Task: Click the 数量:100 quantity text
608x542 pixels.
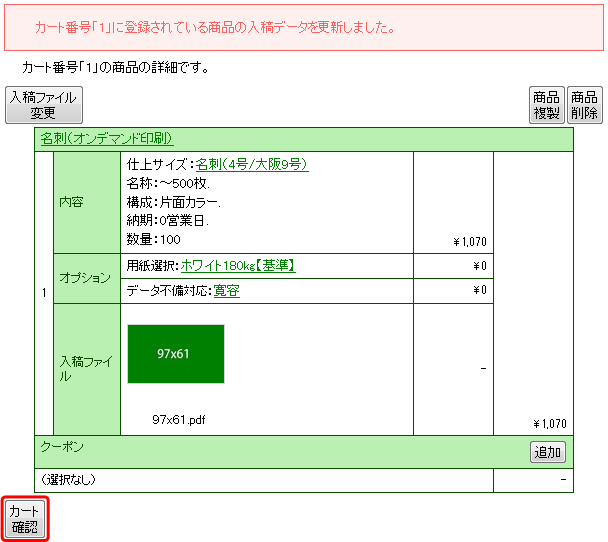Action: (x=154, y=239)
